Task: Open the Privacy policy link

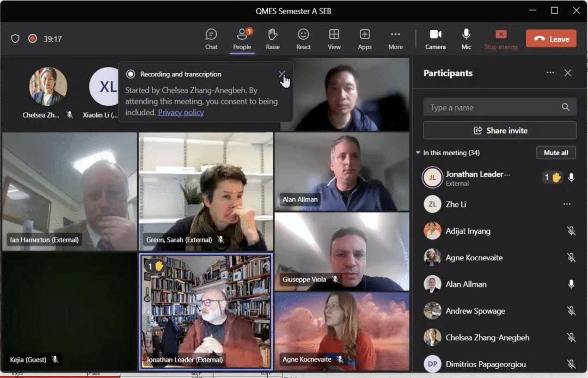Action: (x=181, y=112)
